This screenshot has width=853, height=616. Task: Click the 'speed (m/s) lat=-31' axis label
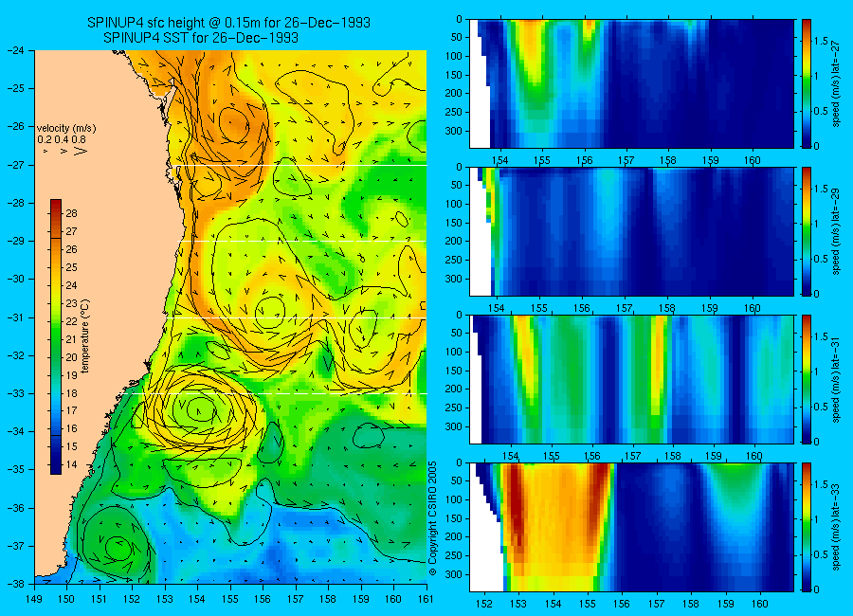(x=836, y=379)
